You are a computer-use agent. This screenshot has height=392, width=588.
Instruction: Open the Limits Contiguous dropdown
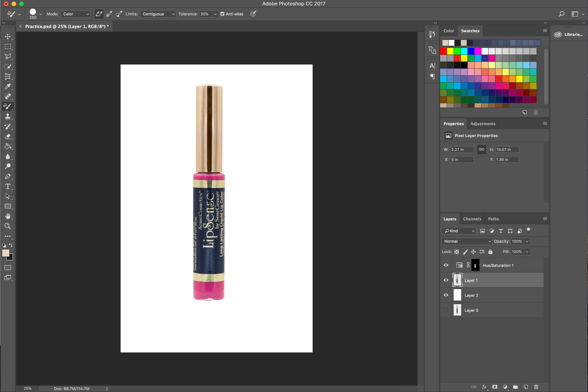158,14
